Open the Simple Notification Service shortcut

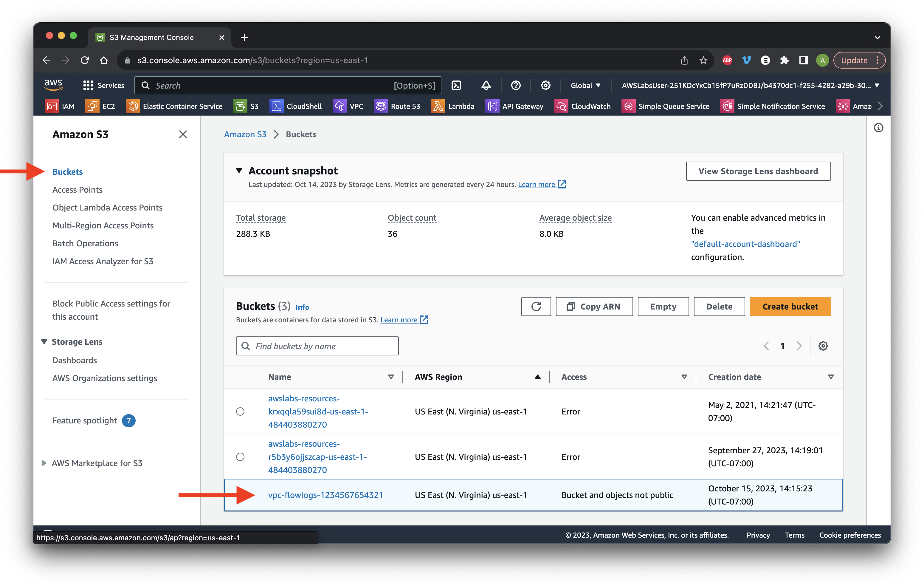(x=773, y=106)
